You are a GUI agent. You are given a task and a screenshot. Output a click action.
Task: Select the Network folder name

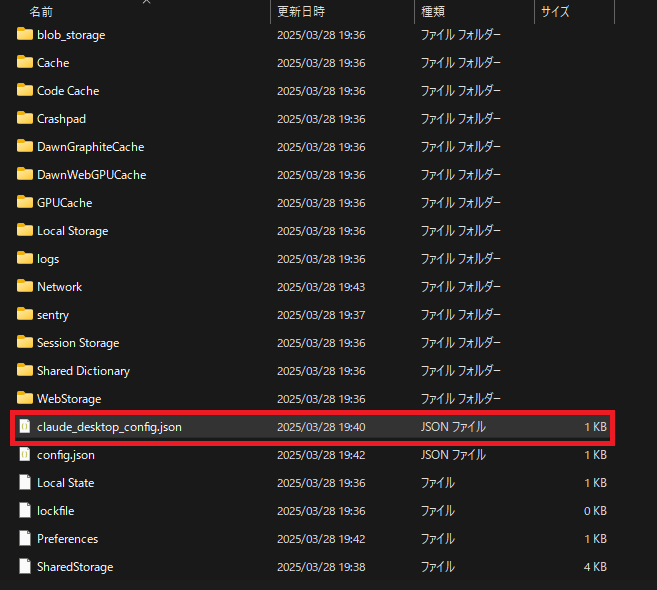point(59,287)
